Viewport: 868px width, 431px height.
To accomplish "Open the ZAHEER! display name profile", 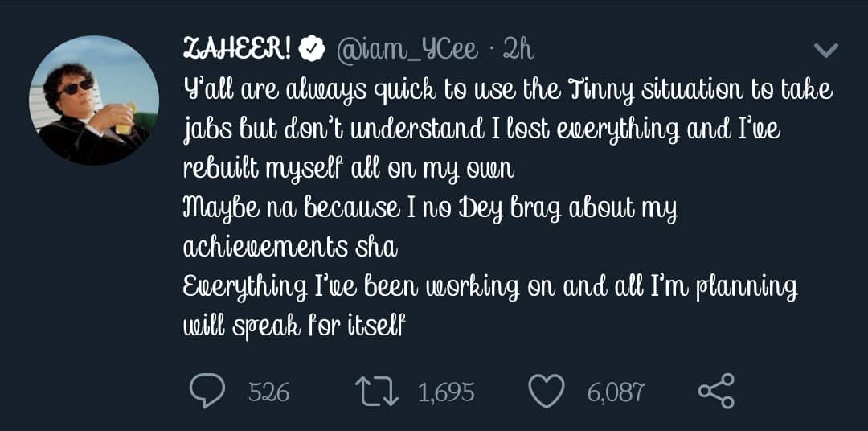I will (x=237, y=50).
